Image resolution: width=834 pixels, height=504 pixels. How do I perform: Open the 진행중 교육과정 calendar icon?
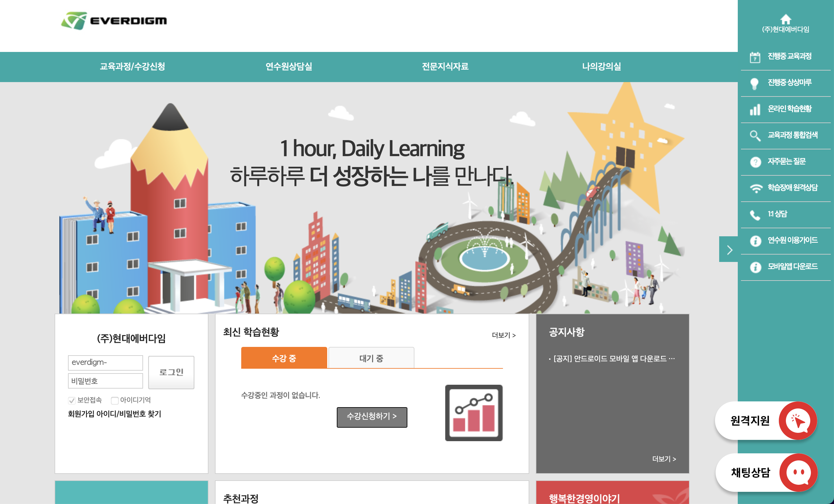coord(756,56)
